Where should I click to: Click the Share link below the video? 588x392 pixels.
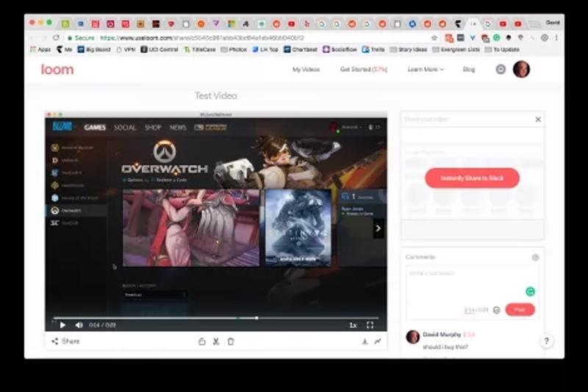(65, 341)
